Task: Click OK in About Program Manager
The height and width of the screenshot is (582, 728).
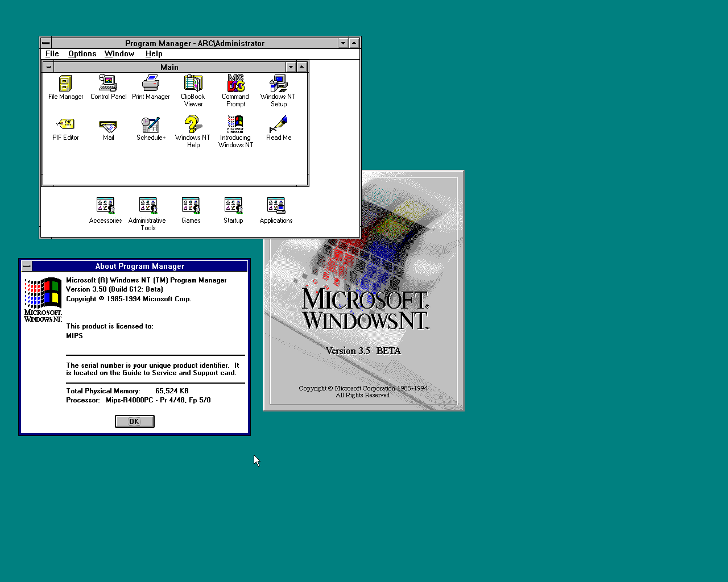Action: 135,421
